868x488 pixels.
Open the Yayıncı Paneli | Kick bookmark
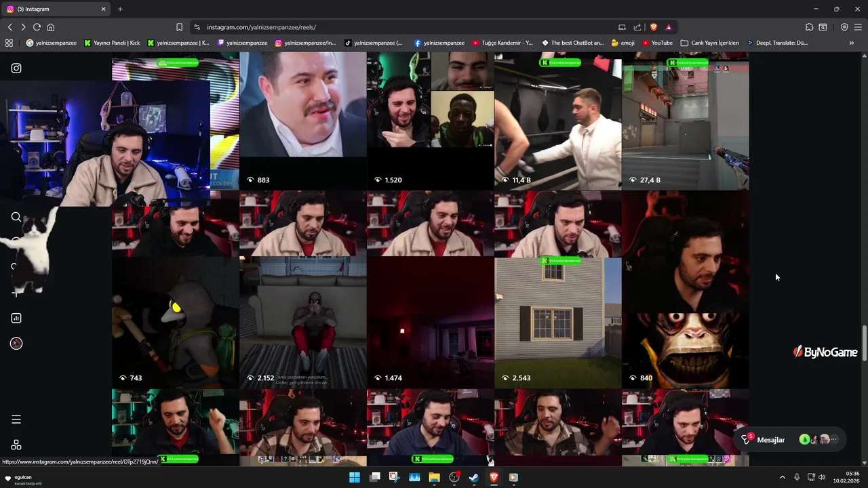(112, 43)
